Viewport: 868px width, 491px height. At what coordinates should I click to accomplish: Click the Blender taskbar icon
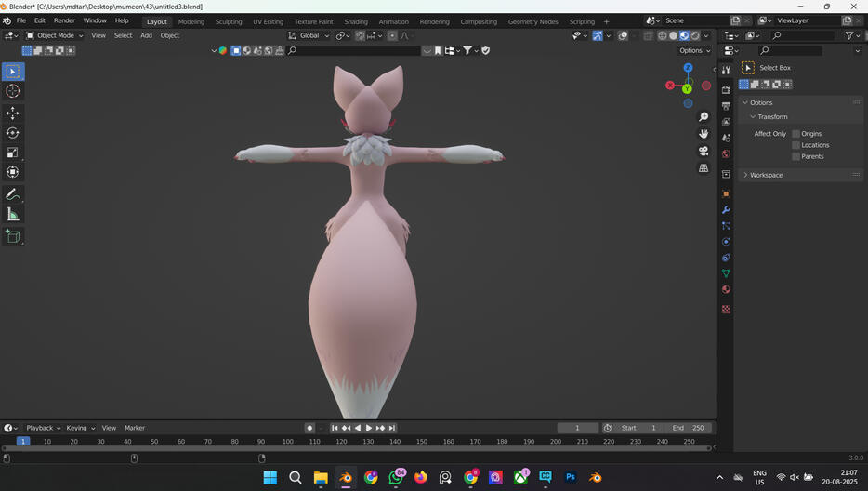coord(346,477)
